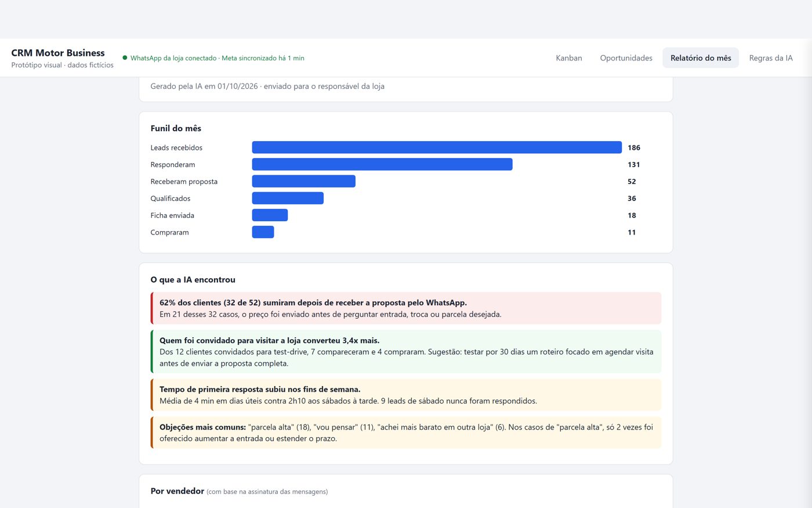The image size is (812, 508).
Task: Open the Regras da IA tab
Action: pos(770,58)
